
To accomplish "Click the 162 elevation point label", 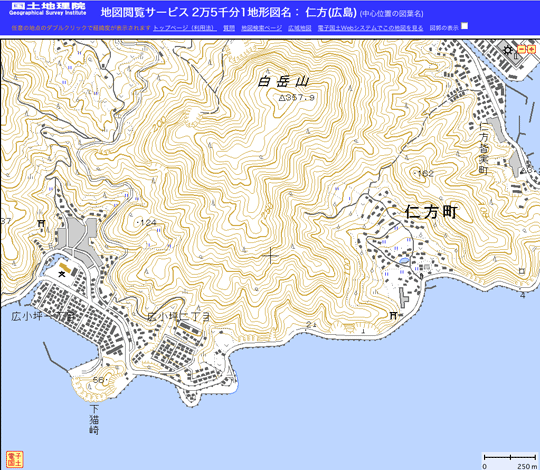I will coord(425,174).
